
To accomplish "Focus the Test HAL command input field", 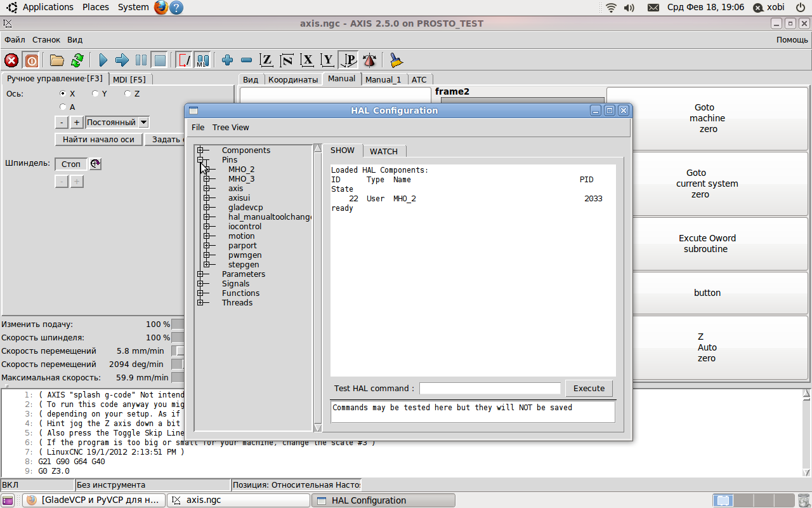I will click(x=490, y=388).
